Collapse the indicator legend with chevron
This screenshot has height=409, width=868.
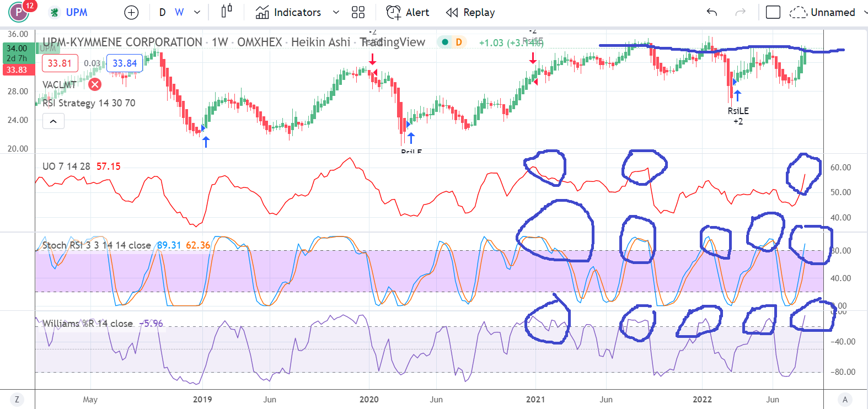tap(53, 121)
